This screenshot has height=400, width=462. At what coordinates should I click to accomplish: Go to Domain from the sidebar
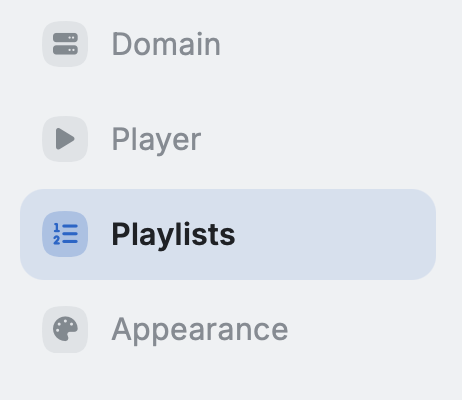click(x=228, y=44)
